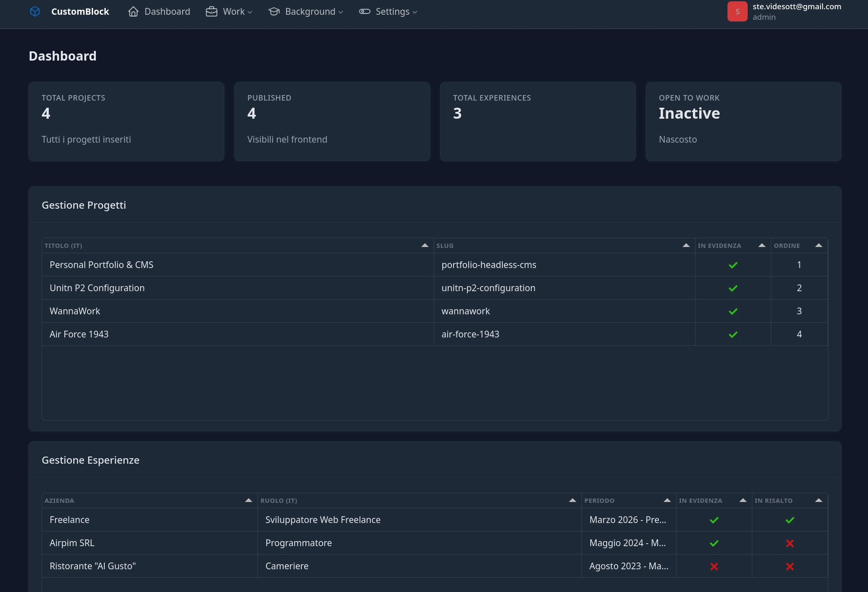
Task: Sort projects by Ordine arrow
Action: coord(818,245)
